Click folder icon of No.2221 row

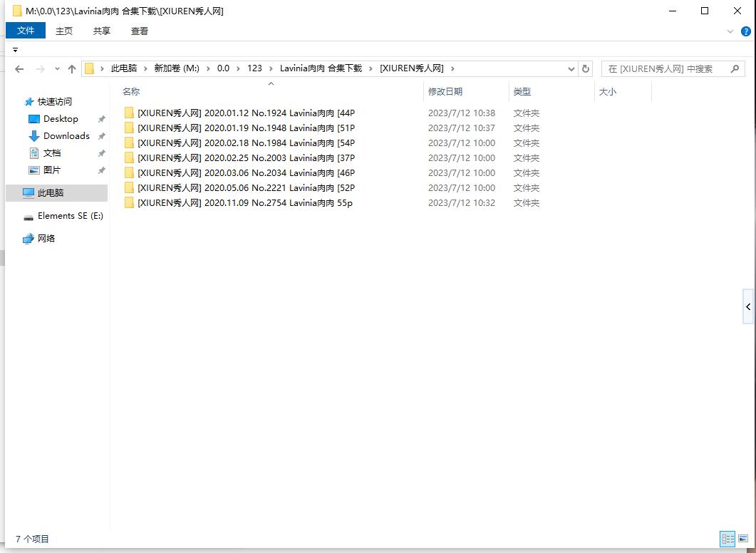pos(129,187)
